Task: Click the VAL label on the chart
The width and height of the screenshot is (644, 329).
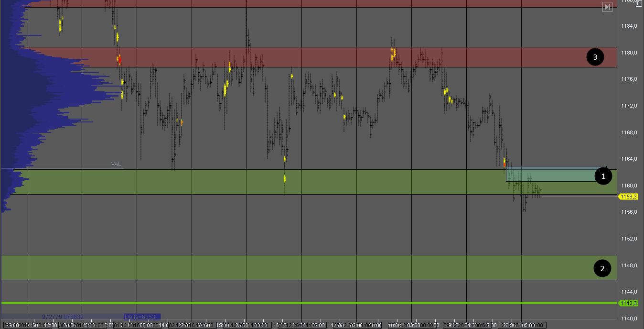Action: (x=116, y=164)
